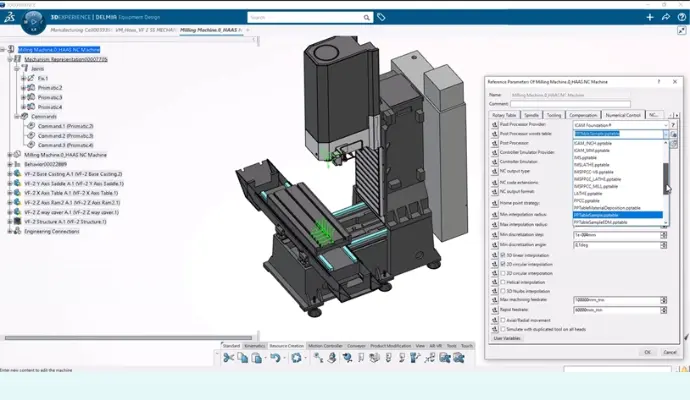Click the dropdown list vertical scrollbar thumb
The width and height of the screenshot is (690, 400).
point(666,178)
